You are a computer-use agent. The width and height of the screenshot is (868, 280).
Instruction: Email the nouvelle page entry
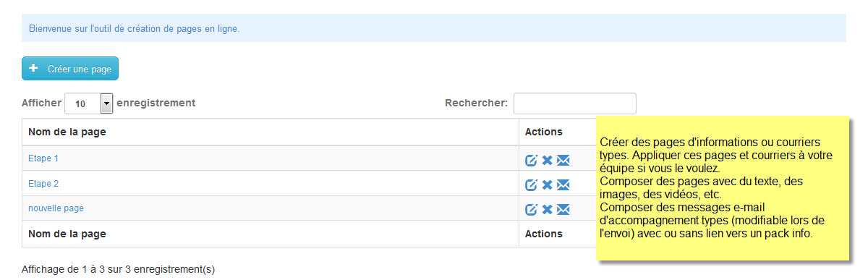pos(563,209)
